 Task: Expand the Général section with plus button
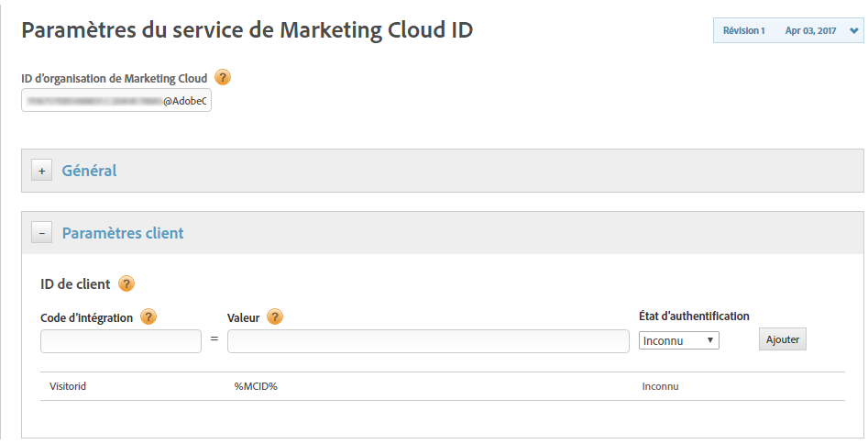point(42,171)
